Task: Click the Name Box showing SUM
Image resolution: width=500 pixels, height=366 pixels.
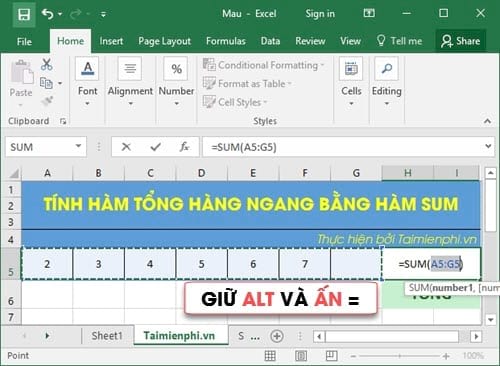Action: click(x=40, y=147)
